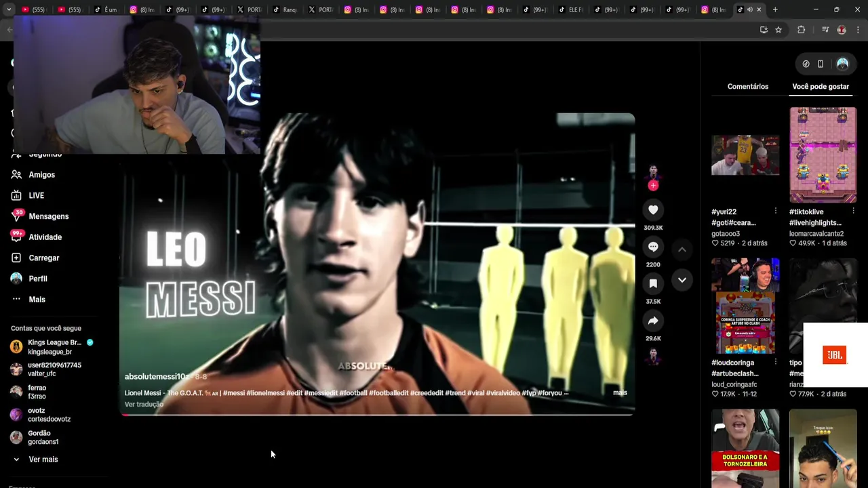Bookmark this page with the star icon
Viewport: 868px width, 488px height.
[x=778, y=30]
